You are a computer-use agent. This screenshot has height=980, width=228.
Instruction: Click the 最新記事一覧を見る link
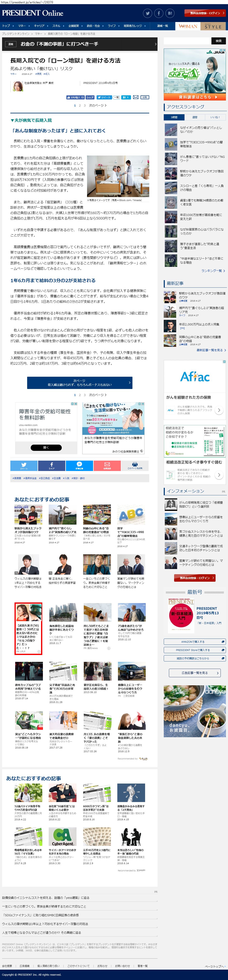coord(211,350)
